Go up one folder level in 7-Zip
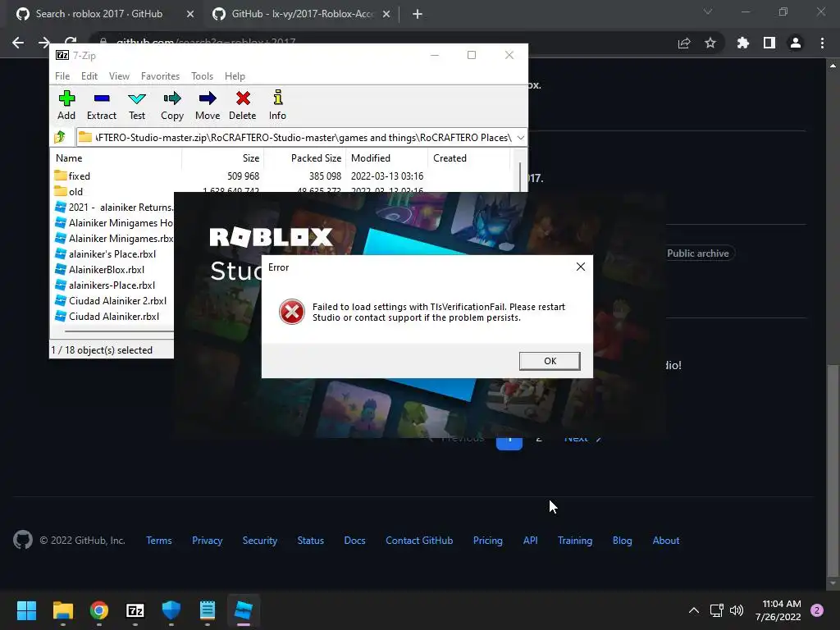This screenshot has width=840, height=630. (x=60, y=137)
